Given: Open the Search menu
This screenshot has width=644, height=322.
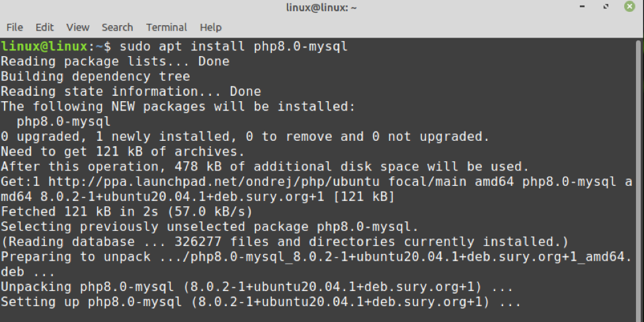Looking at the screenshot, I should point(117,27).
